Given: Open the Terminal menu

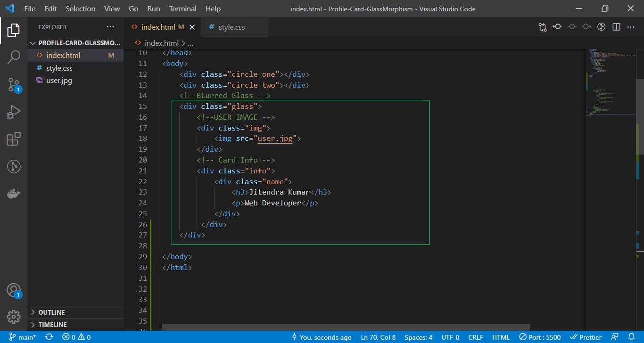Looking at the screenshot, I should tap(183, 9).
